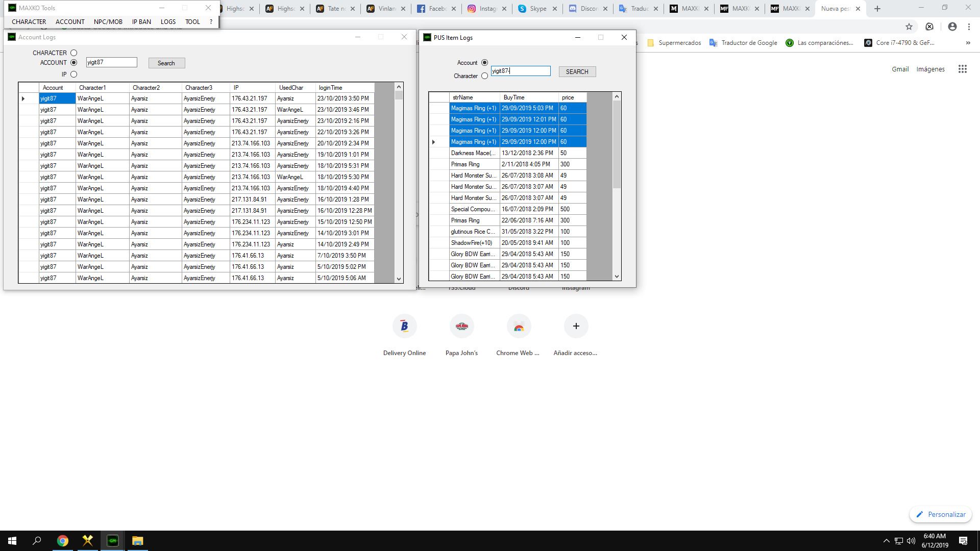Image resolution: width=980 pixels, height=551 pixels.
Task: Open the new tab plus button
Action: click(x=877, y=9)
